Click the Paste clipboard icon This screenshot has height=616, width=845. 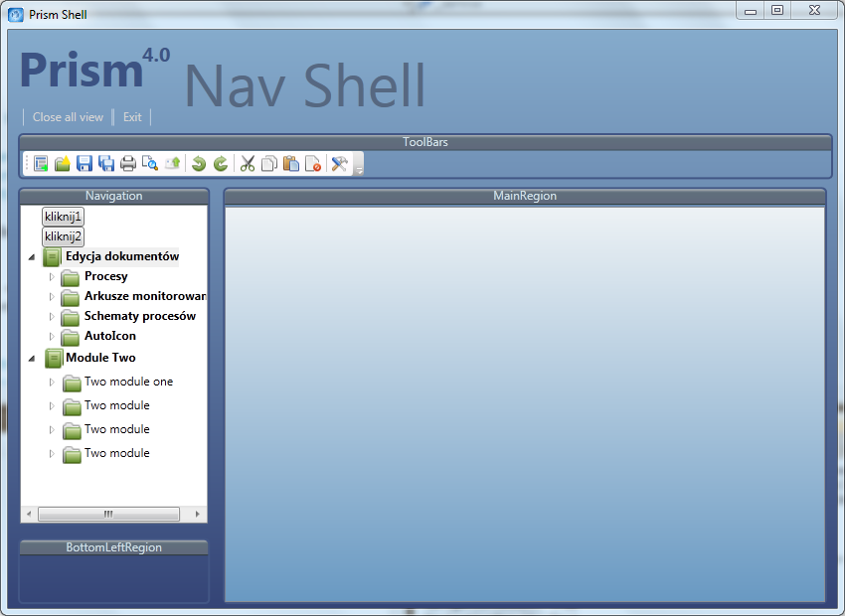(291, 163)
